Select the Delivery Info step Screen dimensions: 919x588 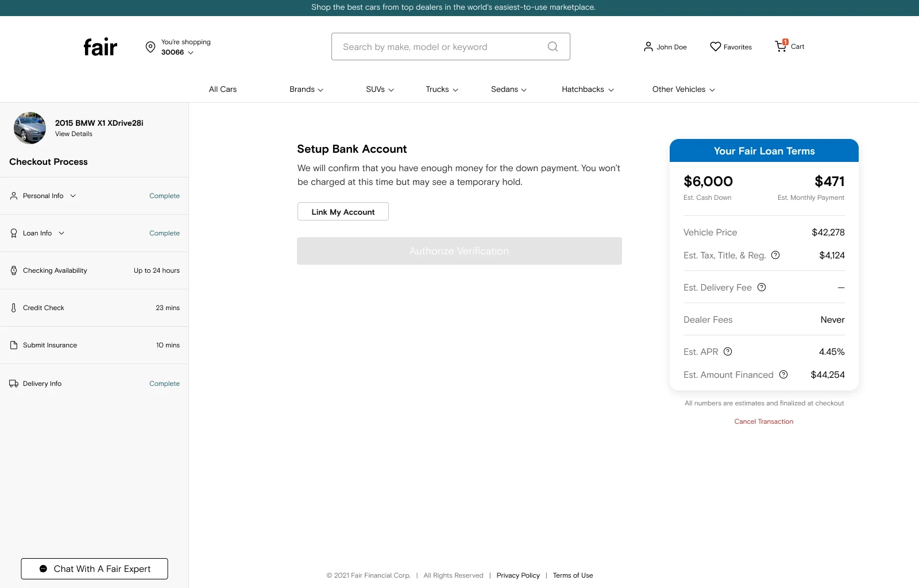pos(94,384)
